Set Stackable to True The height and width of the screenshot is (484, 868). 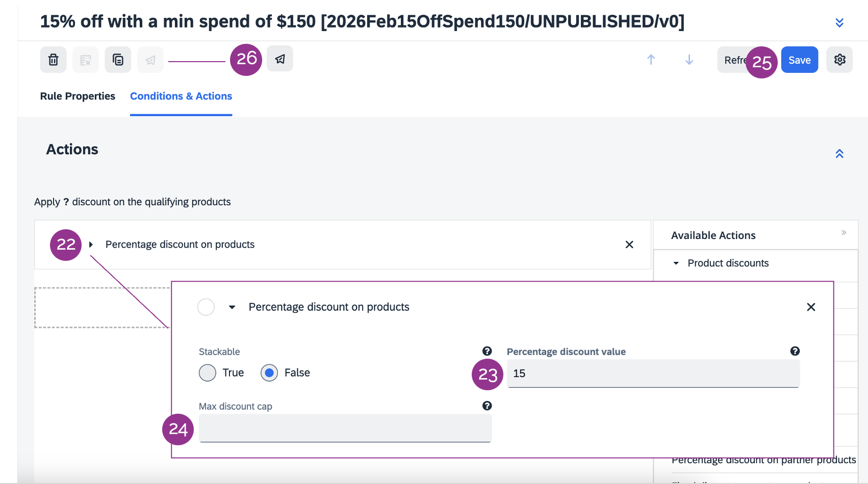pos(208,373)
